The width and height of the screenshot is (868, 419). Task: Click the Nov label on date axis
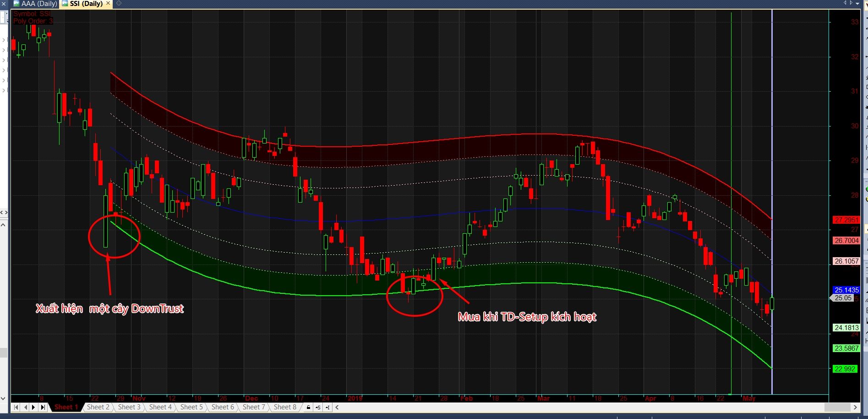(x=139, y=398)
